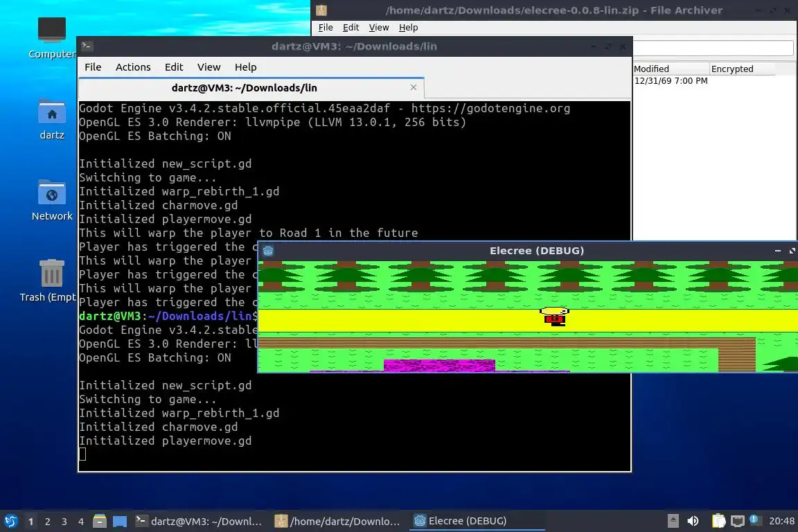This screenshot has width=798, height=532.
Task: Open the File Archiver View menu
Action: pos(379,28)
